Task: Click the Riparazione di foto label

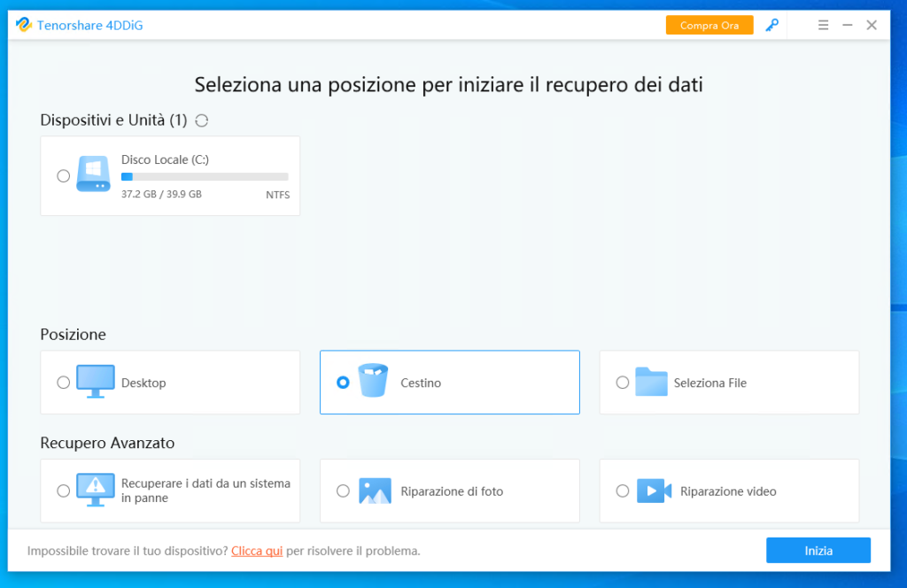Action: tap(452, 491)
